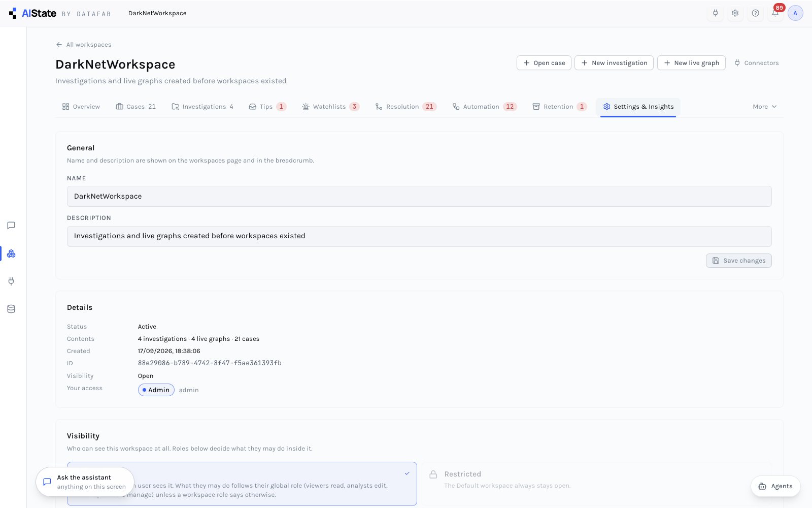Expand the More tabs dropdown
Image resolution: width=812 pixels, height=508 pixels.
pyautogui.click(x=764, y=107)
